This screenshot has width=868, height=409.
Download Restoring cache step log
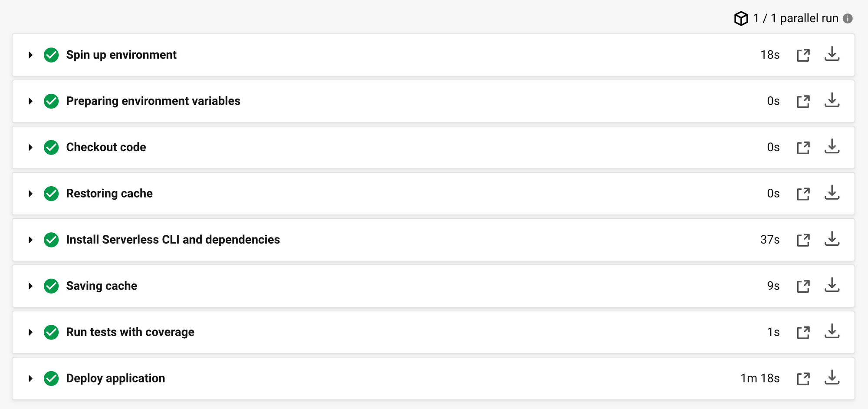832,193
